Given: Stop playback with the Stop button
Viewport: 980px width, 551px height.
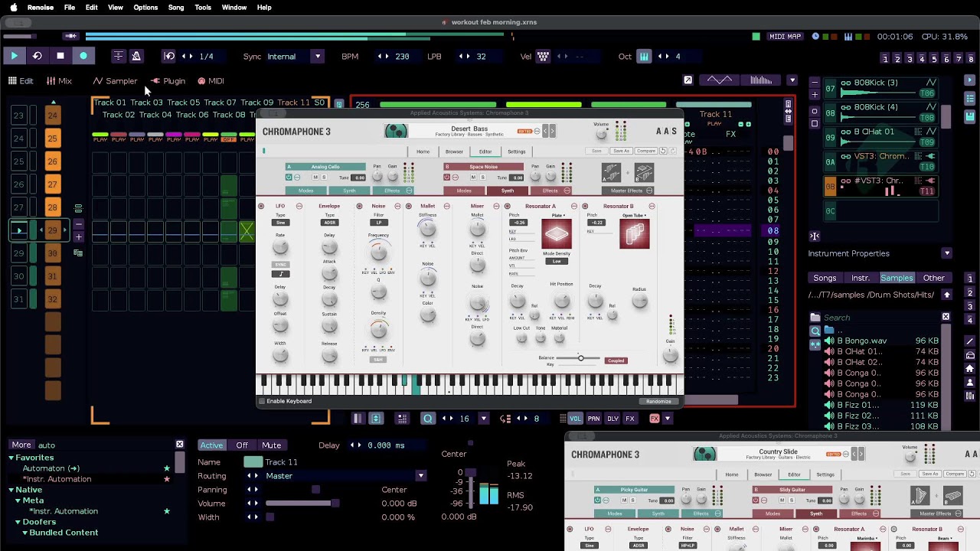Looking at the screenshot, I should (x=60, y=56).
